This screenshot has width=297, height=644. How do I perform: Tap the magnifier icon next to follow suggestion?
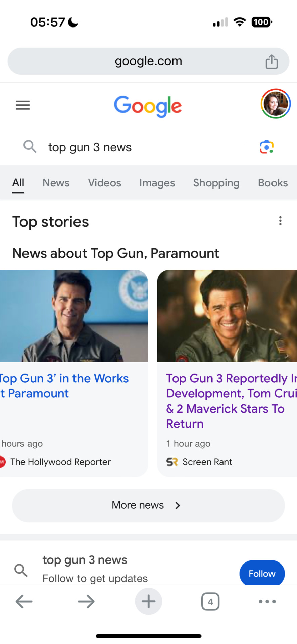21,570
